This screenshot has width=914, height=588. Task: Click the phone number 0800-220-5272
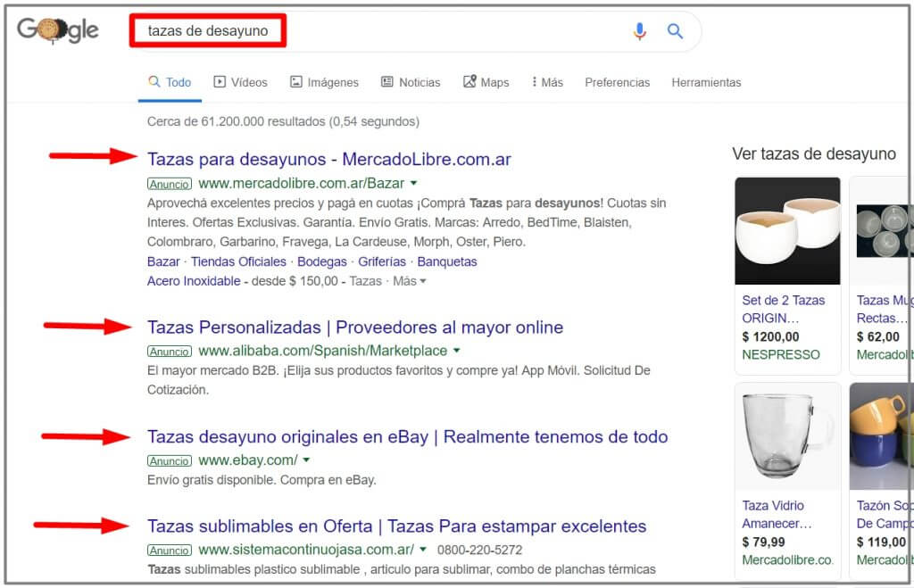click(x=479, y=551)
